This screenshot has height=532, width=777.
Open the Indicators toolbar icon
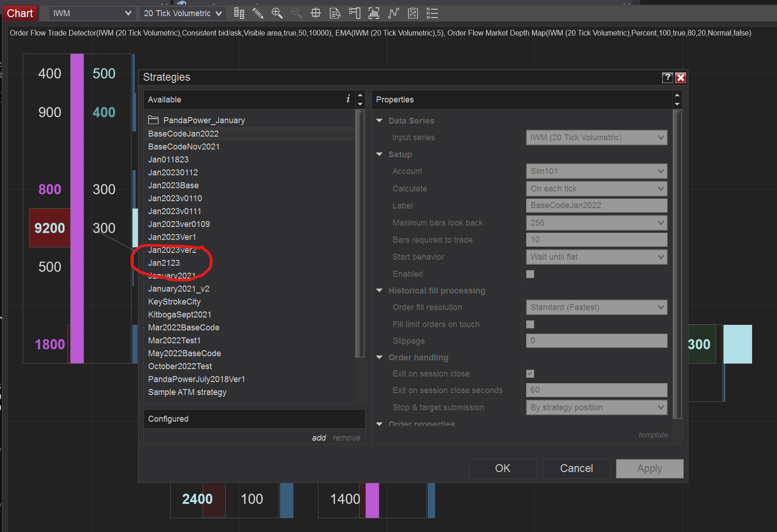pos(374,13)
